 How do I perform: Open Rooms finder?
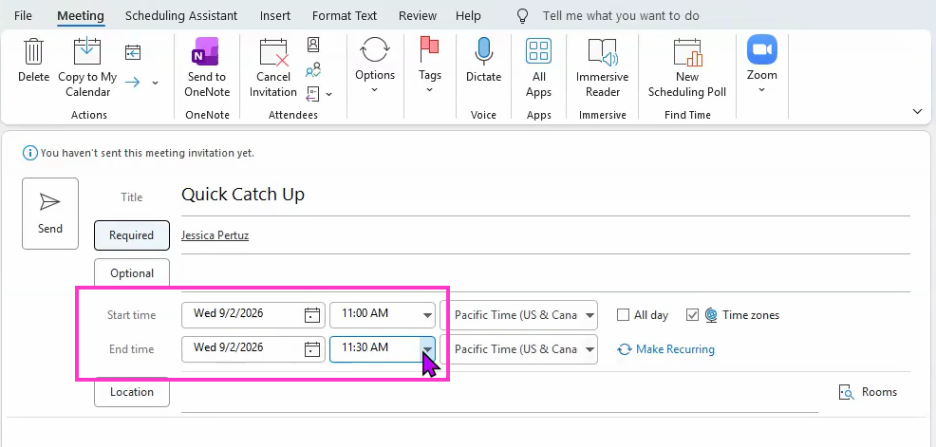pos(869,392)
